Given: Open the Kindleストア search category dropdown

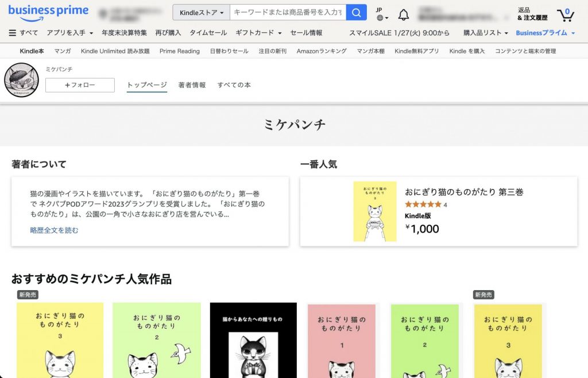Looking at the screenshot, I should [201, 11].
